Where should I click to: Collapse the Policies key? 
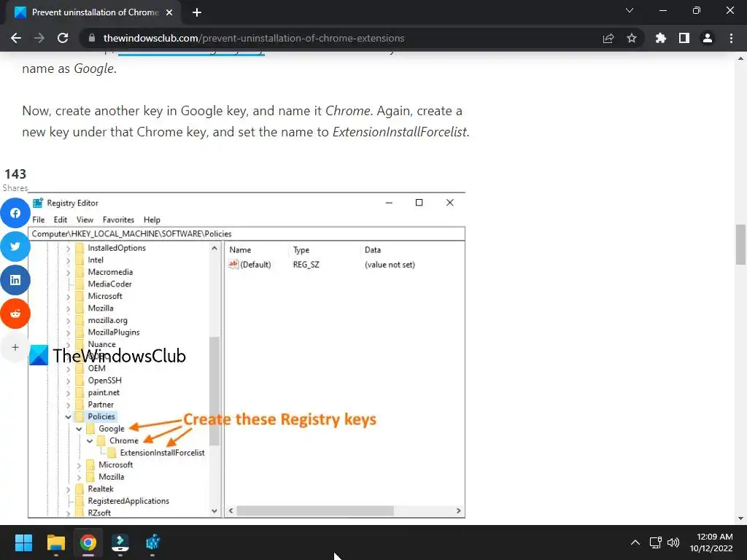(68, 416)
